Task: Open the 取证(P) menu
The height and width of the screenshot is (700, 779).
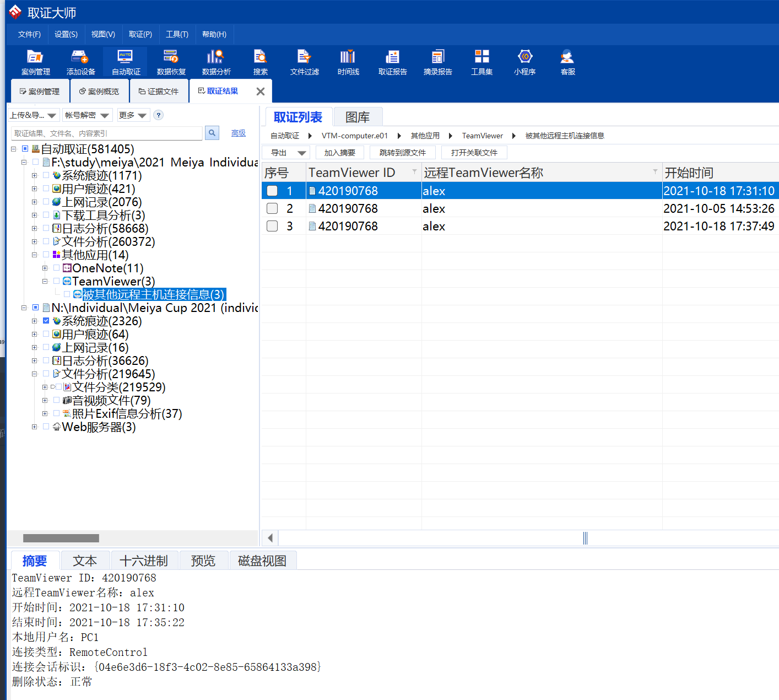Action: pos(140,34)
